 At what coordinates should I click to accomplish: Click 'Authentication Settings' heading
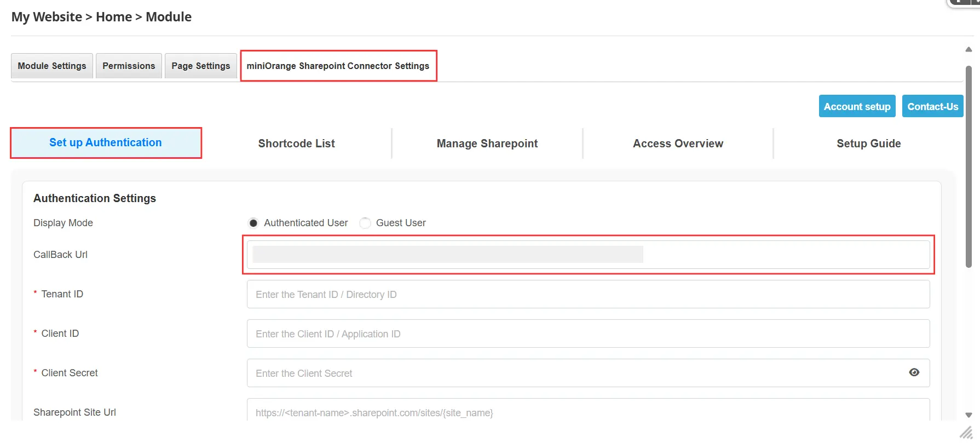pyautogui.click(x=95, y=198)
